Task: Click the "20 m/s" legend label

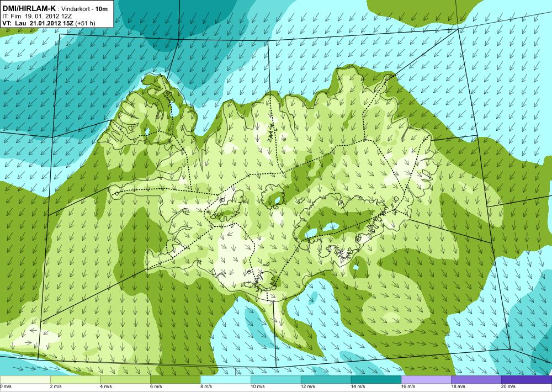Action: [x=509, y=386]
